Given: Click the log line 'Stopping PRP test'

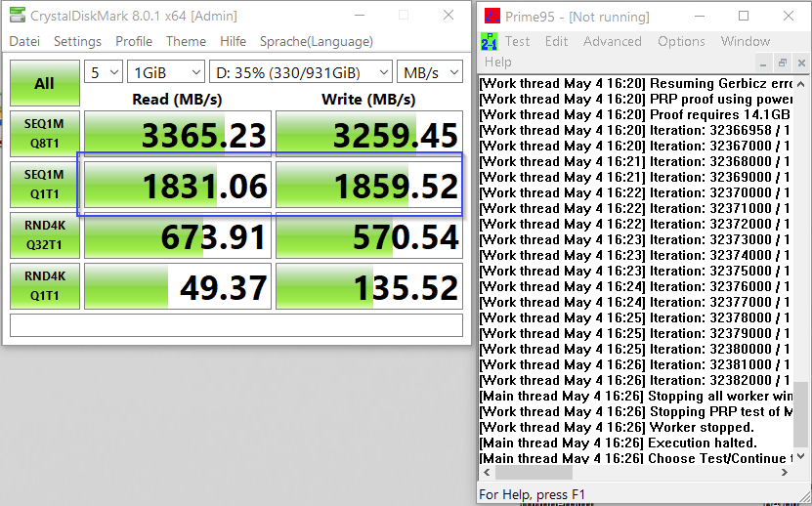Looking at the screenshot, I should (x=635, y=412).
